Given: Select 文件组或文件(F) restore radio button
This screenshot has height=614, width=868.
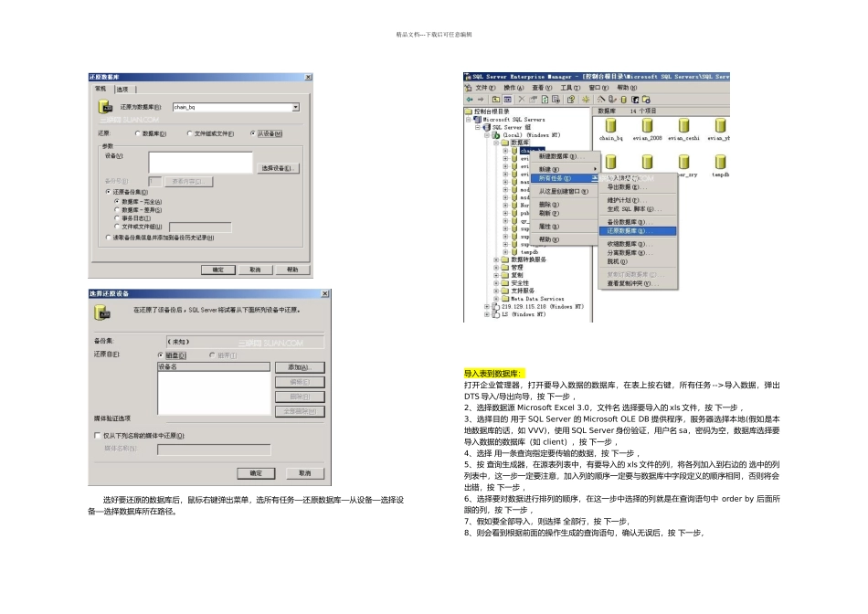Looking at the screenshot, I should point(190,133).
